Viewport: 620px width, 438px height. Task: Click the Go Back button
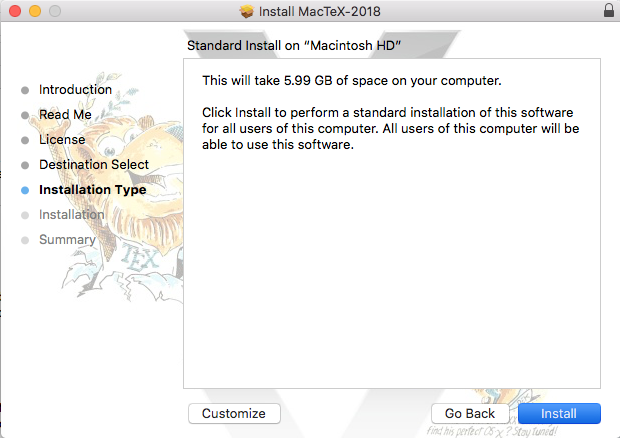pyautogui.click(x=470, y=413)
